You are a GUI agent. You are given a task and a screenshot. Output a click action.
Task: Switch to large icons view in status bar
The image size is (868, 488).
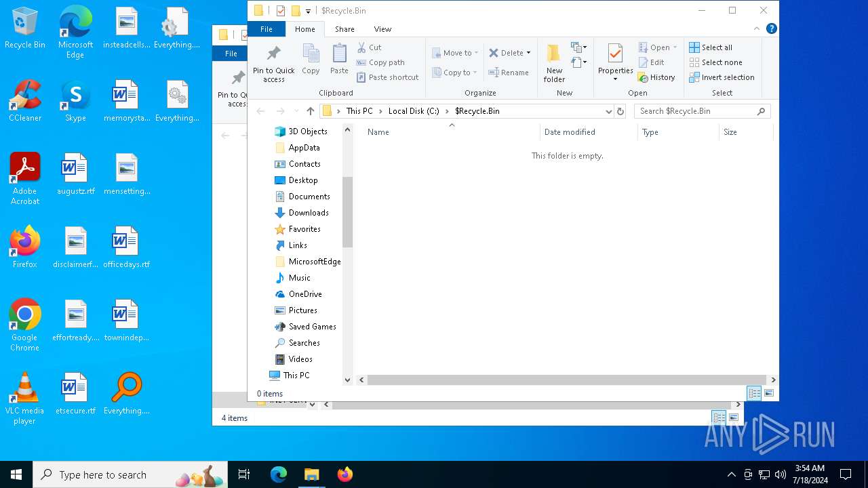[x=769, y=393]
